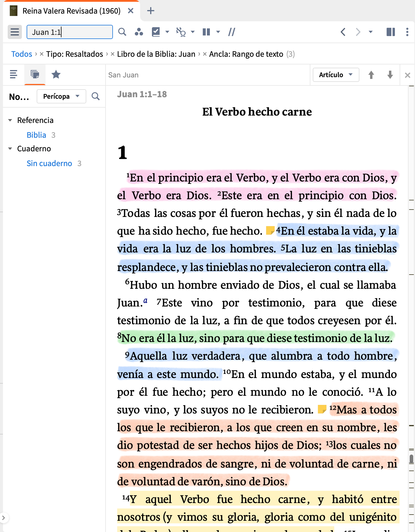
Task: Click the large chapter number 1
Action: point(122,153)
